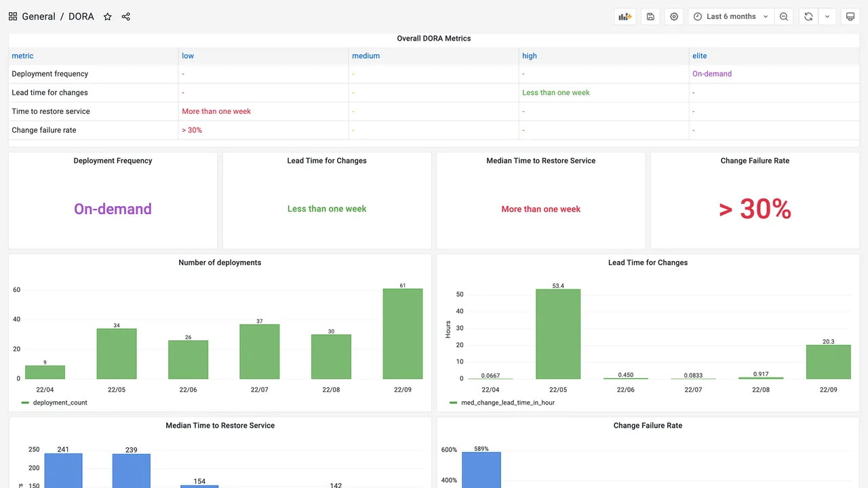This screenshot has width=868, height=488.
Task: Open dashboard settings gear
Action: tap(674, 16)
